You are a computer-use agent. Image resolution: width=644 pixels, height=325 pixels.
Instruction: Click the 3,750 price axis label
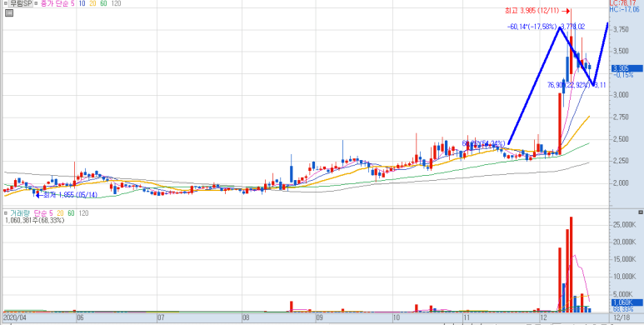(x=620, y=29)
